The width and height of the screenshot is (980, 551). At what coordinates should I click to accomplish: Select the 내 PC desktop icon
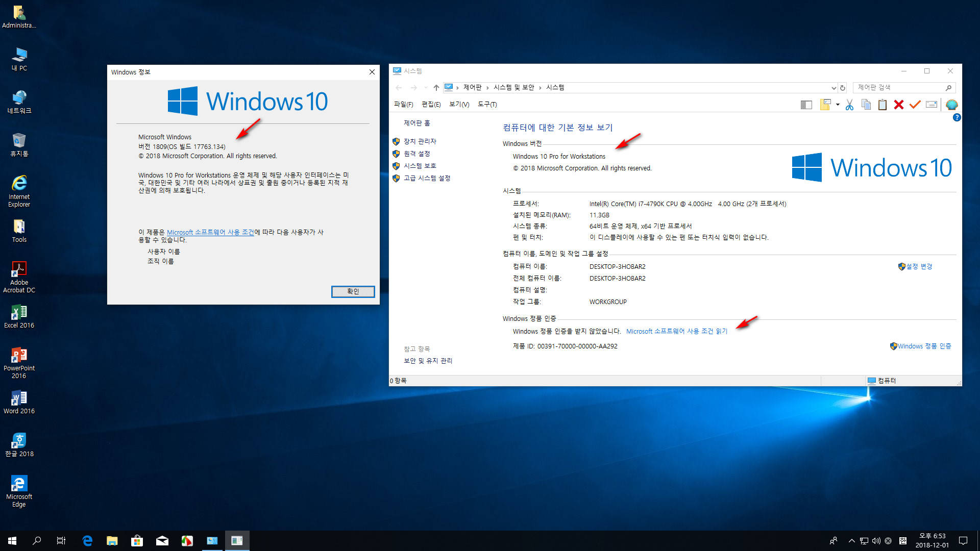click(x=19, y=59)
